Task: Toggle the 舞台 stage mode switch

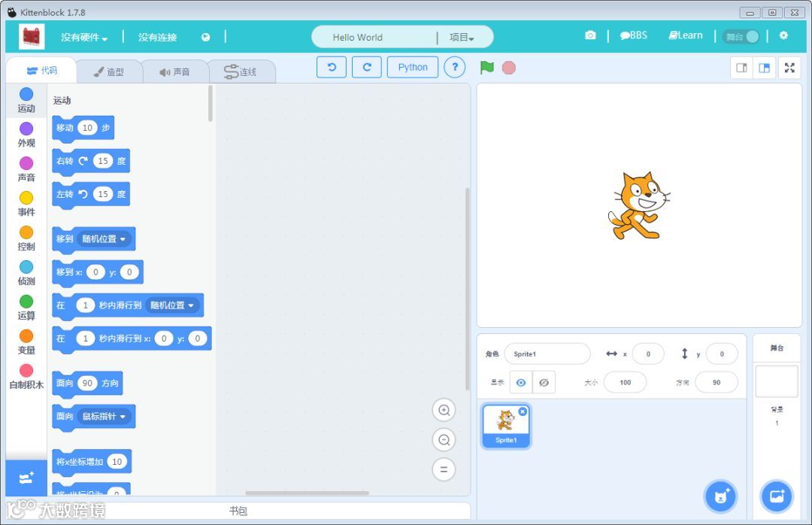Action: pyautogui.click(x=741, y=37)
